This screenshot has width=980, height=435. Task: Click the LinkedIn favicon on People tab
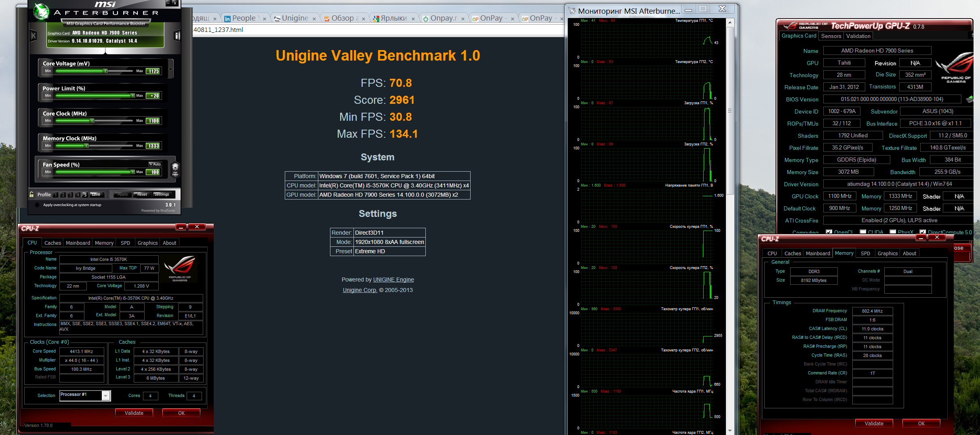(x=227, y=19)
